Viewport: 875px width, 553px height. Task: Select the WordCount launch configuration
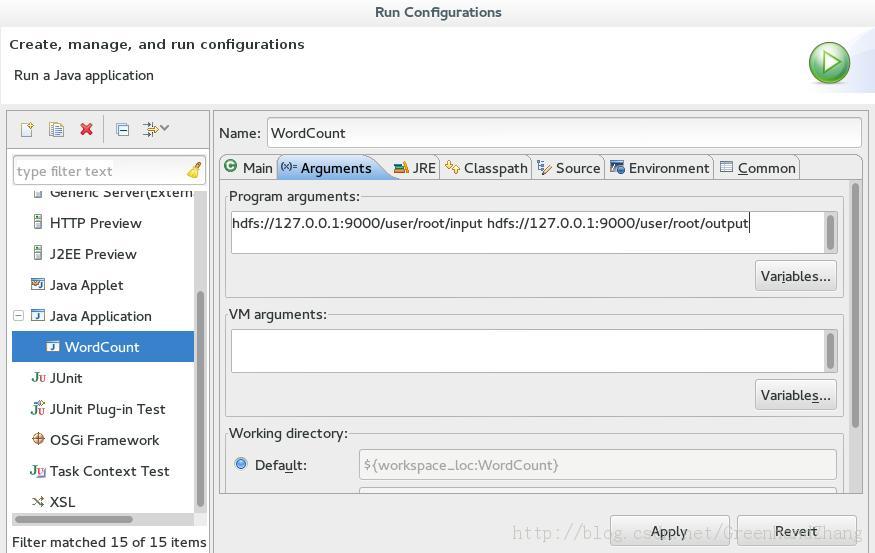[101, 347]
